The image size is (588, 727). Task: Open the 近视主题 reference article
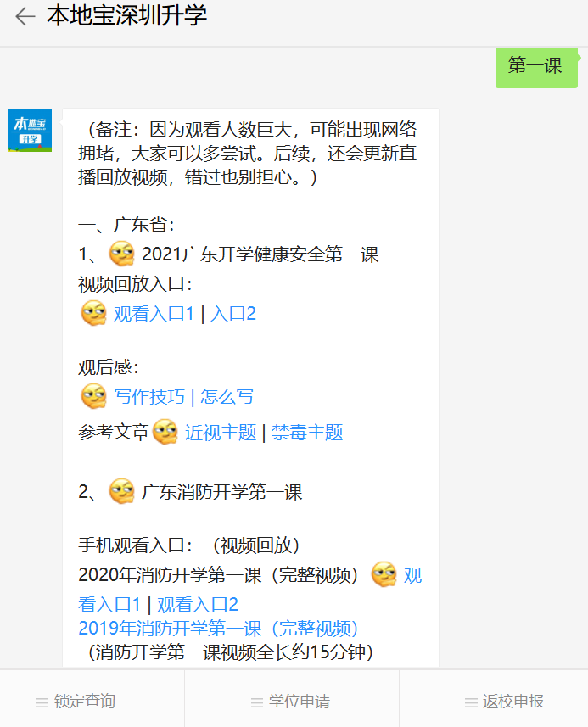[221, 433]
